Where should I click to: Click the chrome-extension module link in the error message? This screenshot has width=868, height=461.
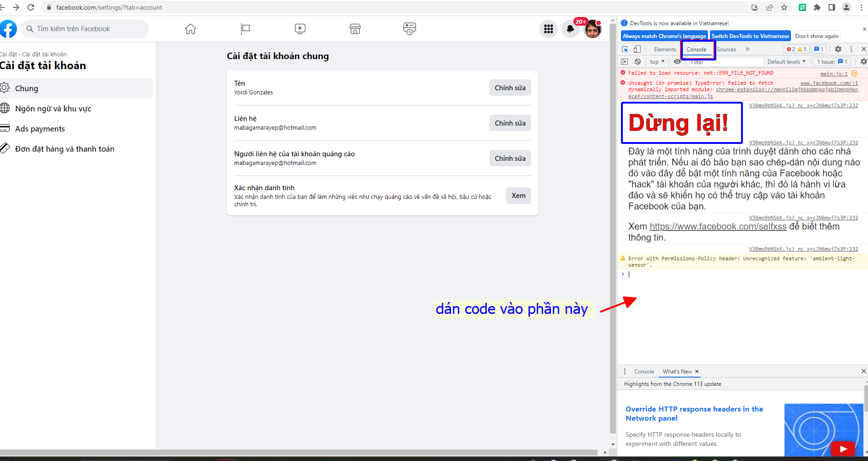pos(743,93)
